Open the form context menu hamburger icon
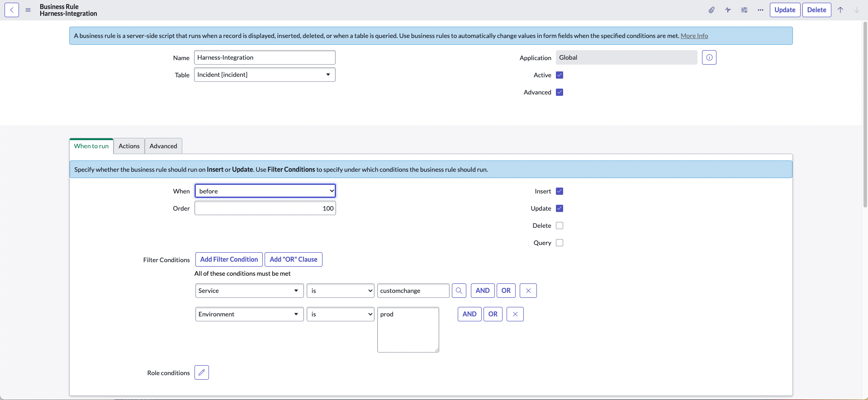868x400 pixels. (x=28, y=10)
